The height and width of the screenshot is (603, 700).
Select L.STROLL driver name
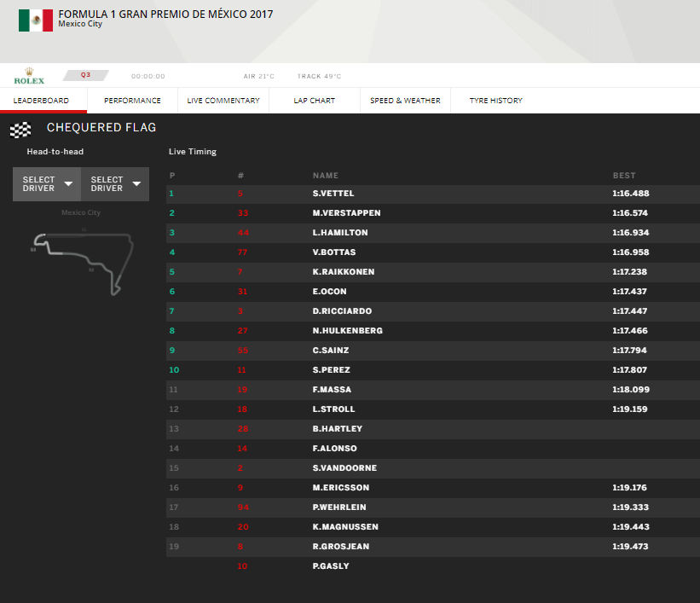pos(333,409)
